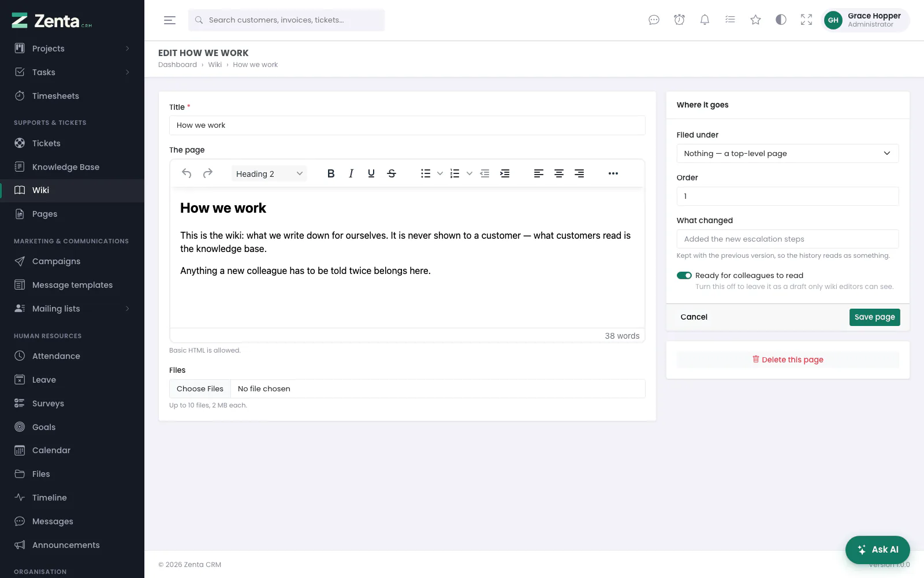Open Campaigns in sidebar
Image resolution: width=924 pixels, height=578 pixels.
click(72, 261)
